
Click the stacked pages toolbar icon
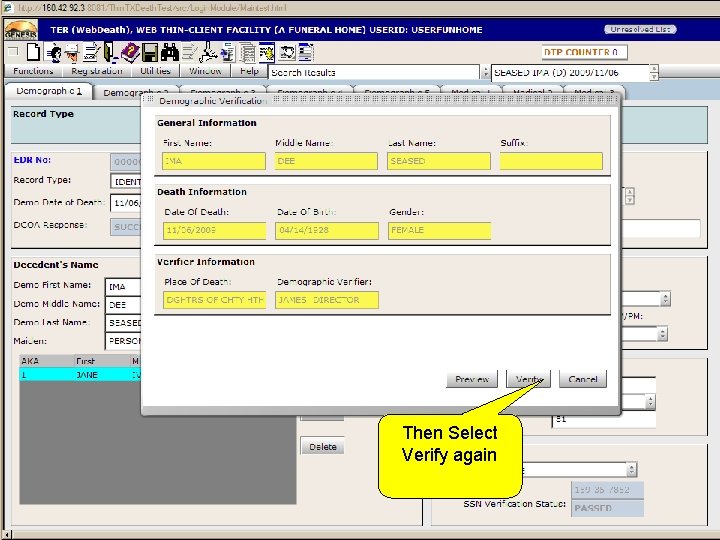tap(247, 52)
